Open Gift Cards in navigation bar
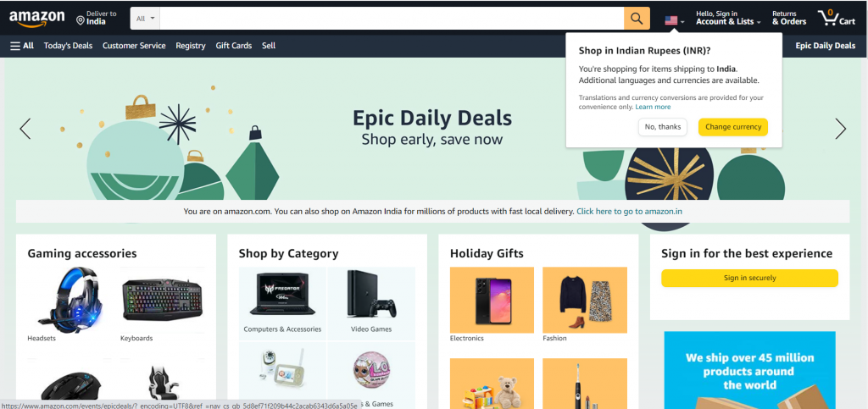The height and width of the screenshot is (409, 868). click(x=234, y=46)
